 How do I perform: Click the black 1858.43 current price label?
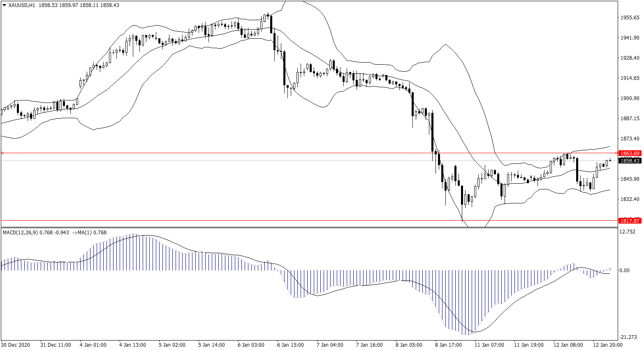(x=630, y=161)
